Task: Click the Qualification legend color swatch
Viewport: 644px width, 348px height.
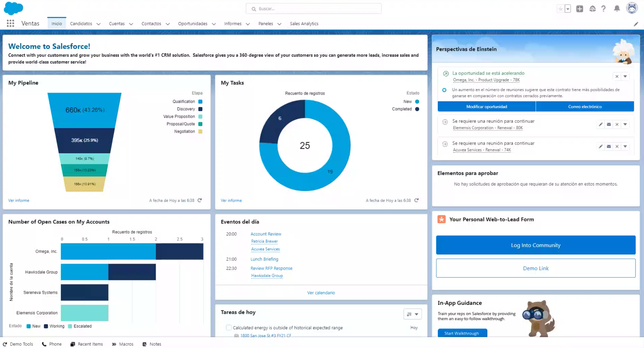Action: pyautogui.click(x=200, y=102)
